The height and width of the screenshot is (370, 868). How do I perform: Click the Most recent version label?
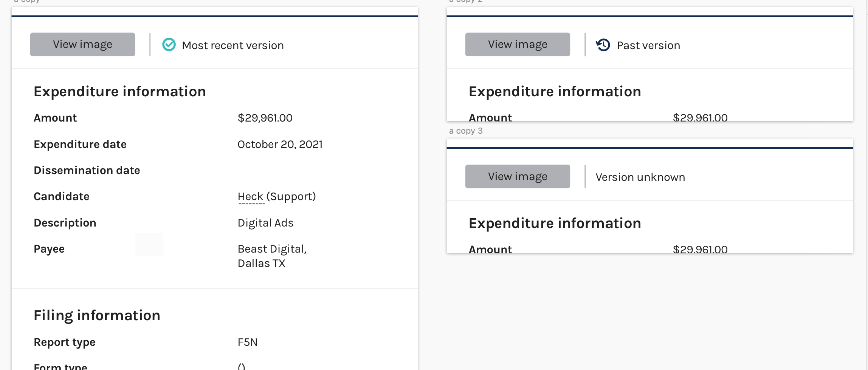(x=233, y=45)
